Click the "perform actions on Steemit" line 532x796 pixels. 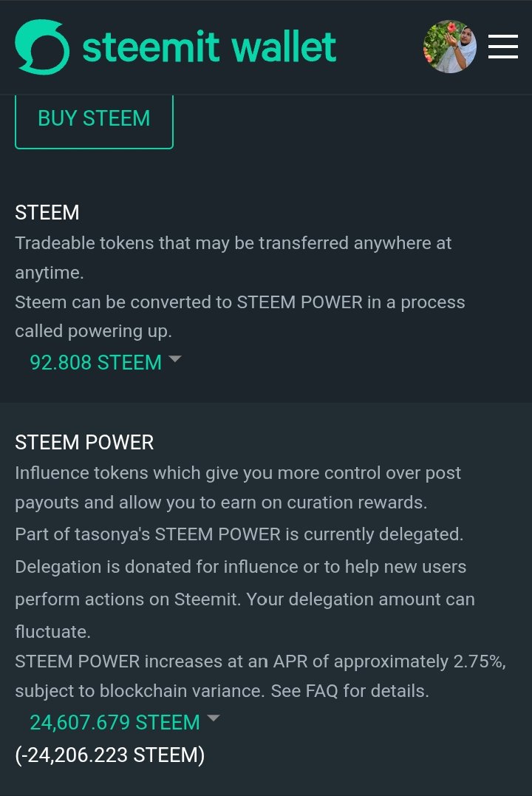[x=126, y=599]
